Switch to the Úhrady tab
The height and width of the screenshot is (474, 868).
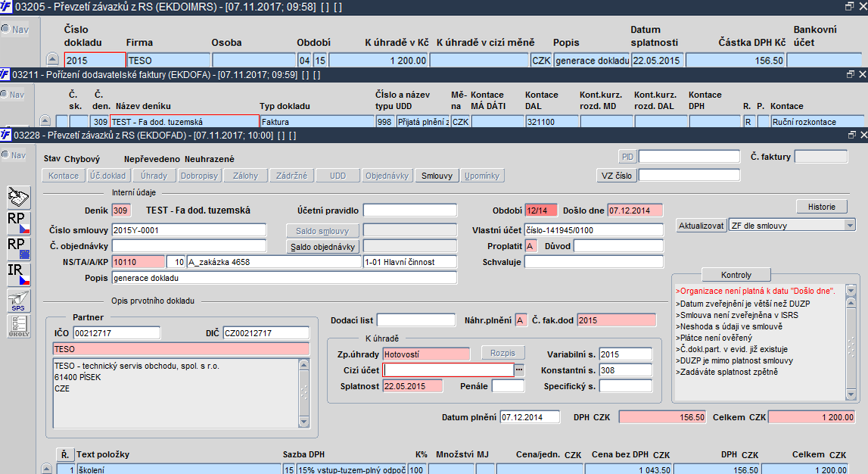coord(154,176)
